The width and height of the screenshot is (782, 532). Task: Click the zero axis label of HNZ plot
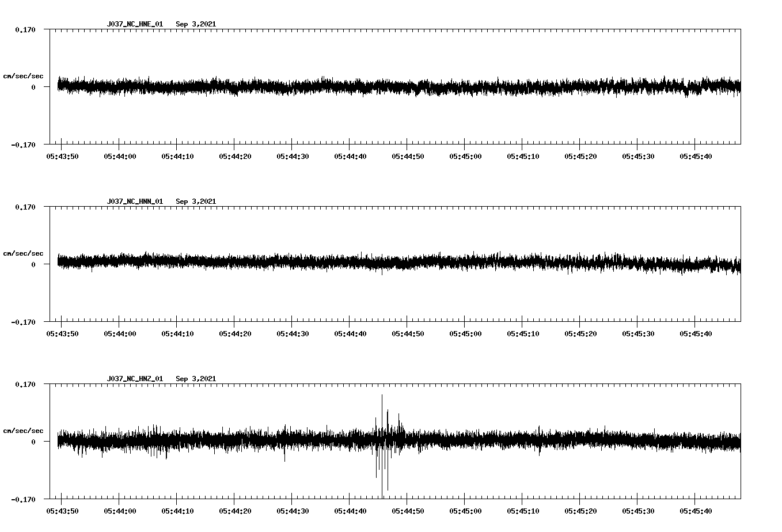[x=33, y=442]
